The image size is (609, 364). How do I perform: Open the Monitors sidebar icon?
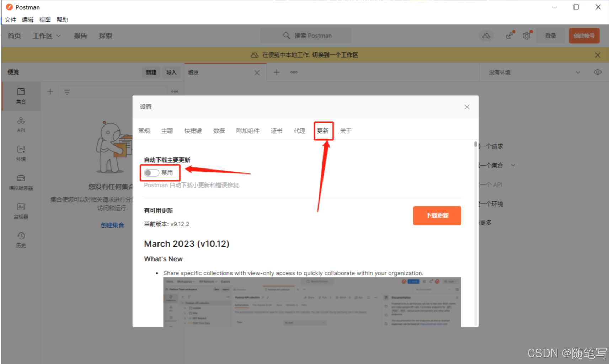[21, 211]
